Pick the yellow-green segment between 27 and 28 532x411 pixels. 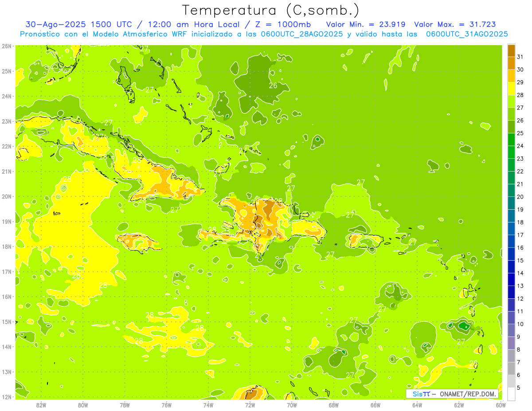click(511, 101)
